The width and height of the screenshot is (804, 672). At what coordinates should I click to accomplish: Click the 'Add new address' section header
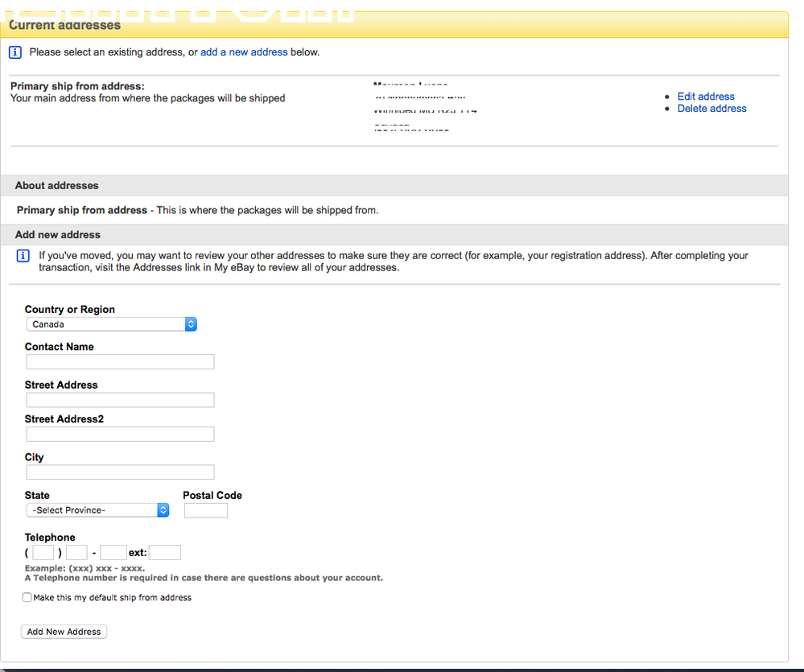tap(58, 235)
